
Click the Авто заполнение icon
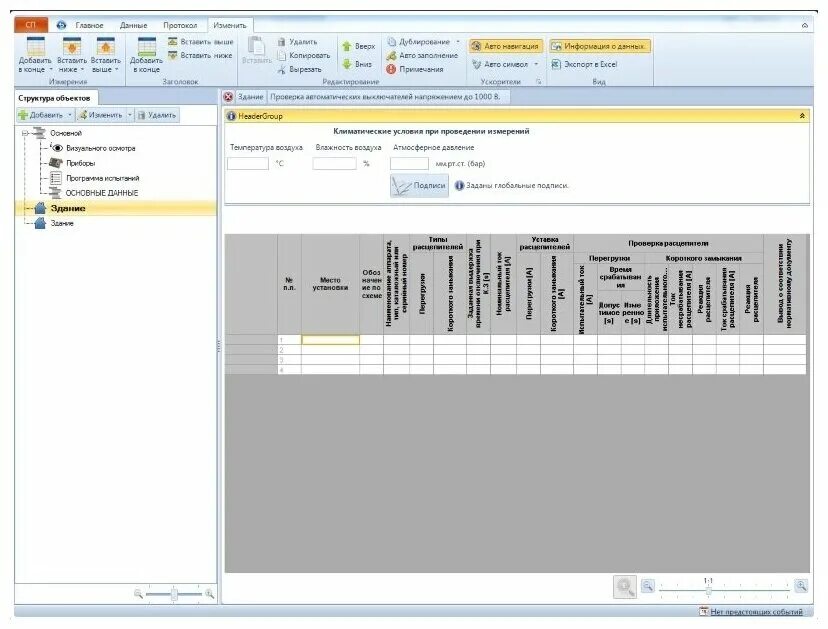[x=391, y=55]
